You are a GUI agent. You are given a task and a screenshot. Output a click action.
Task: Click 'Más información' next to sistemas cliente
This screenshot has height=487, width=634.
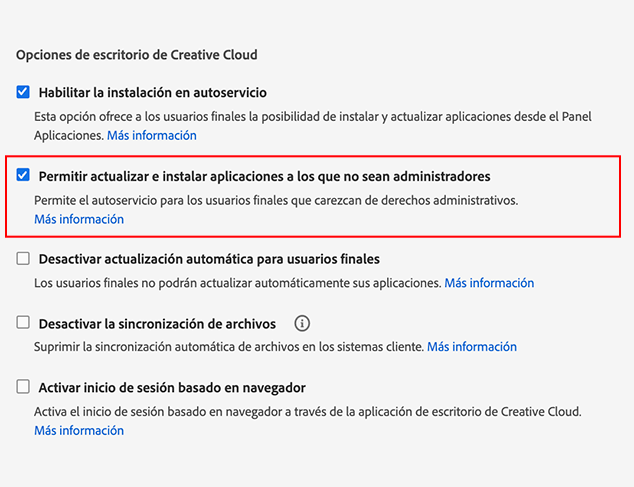[x=472, y=347]
